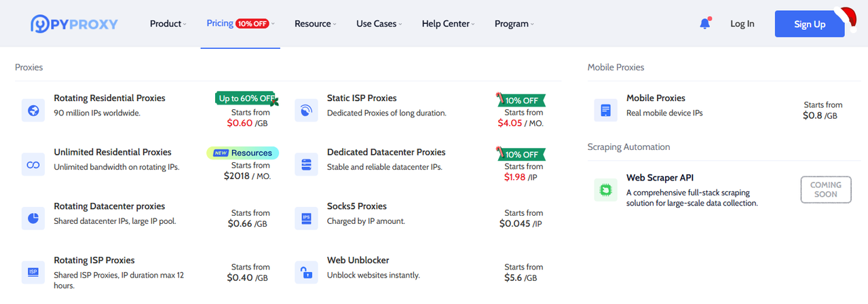Expand the Product dropdown menu
Image resolution: width=868 pixels, height=304 pixels.
pos(168,24)
